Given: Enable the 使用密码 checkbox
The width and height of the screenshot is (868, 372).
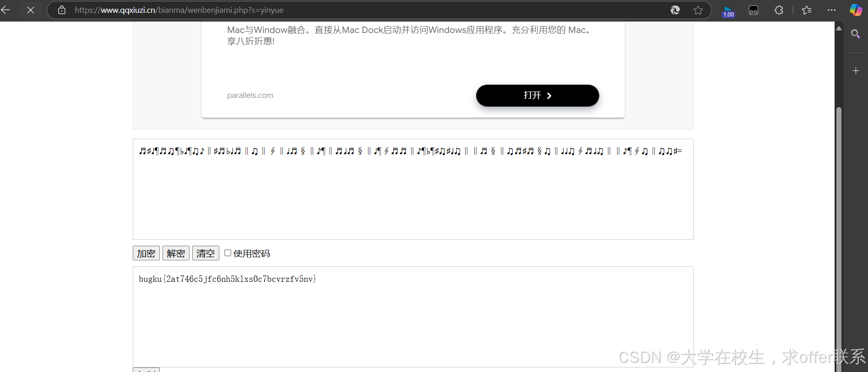Looking at the screenshot, I should pos(228,253).
